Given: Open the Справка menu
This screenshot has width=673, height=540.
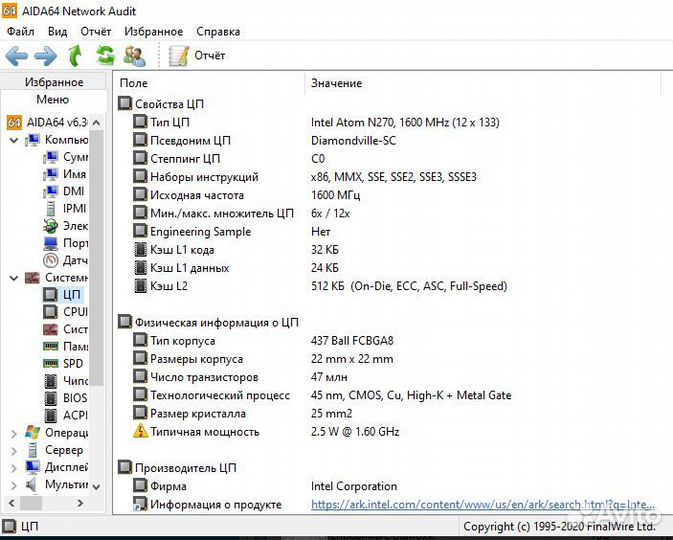Looking at the screenshot, I should click(x=218, y=31).
